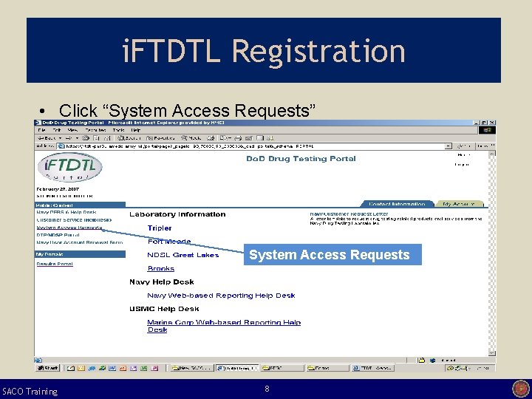Click the security lock status bar icon

pyautogui.click(x=422, y=361)
